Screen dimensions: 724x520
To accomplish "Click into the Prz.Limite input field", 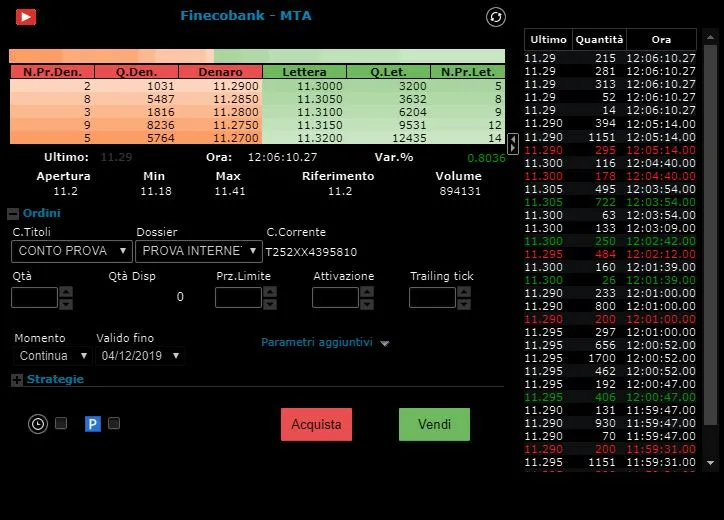I will pos(238,297).
